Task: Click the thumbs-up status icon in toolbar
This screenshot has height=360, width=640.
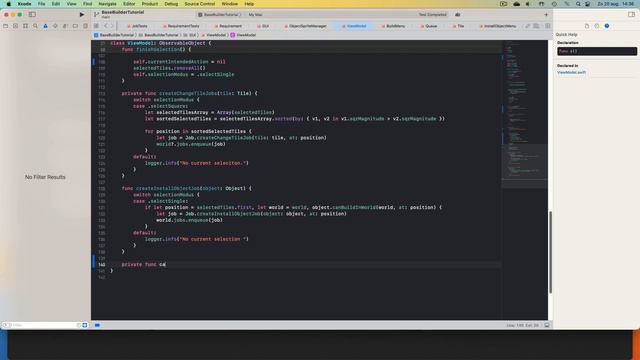Action: [458, 15]
